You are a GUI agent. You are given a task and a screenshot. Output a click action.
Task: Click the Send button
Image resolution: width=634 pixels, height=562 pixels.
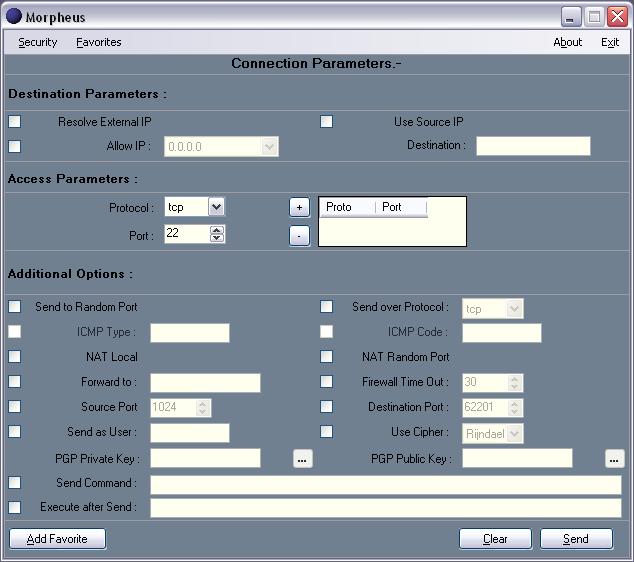(576, 539)
